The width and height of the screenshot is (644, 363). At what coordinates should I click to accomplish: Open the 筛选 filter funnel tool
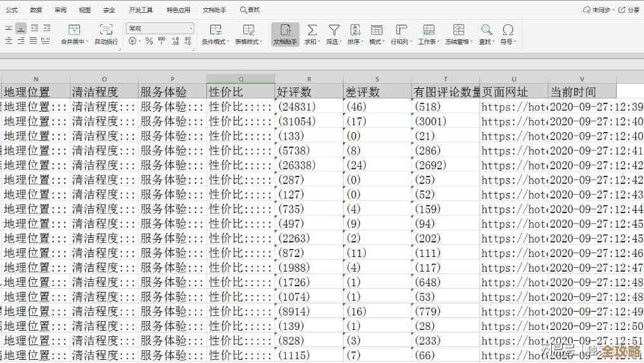[x=333, y=30]
